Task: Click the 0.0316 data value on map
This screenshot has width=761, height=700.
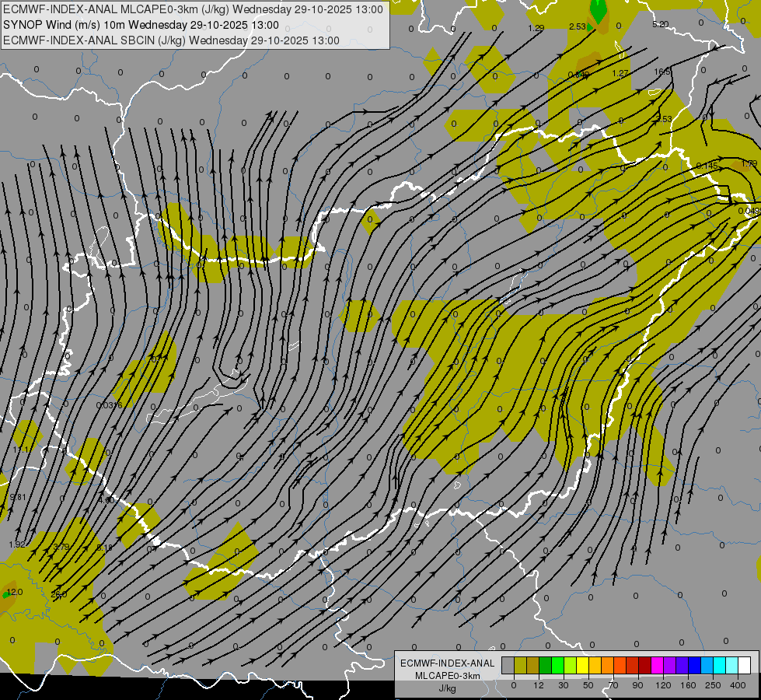Action: point(109,405)
